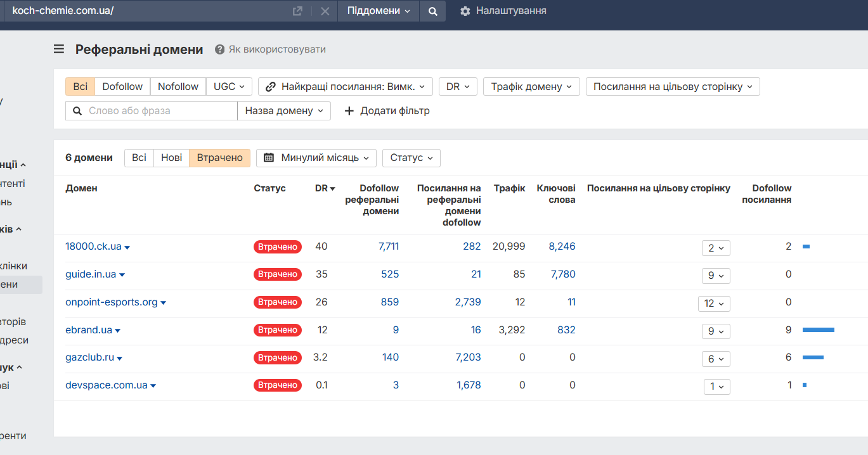Click 8,246 keywords value
Image resolution: width=868 pixels, height=455 pixels.
pos(562,247)
